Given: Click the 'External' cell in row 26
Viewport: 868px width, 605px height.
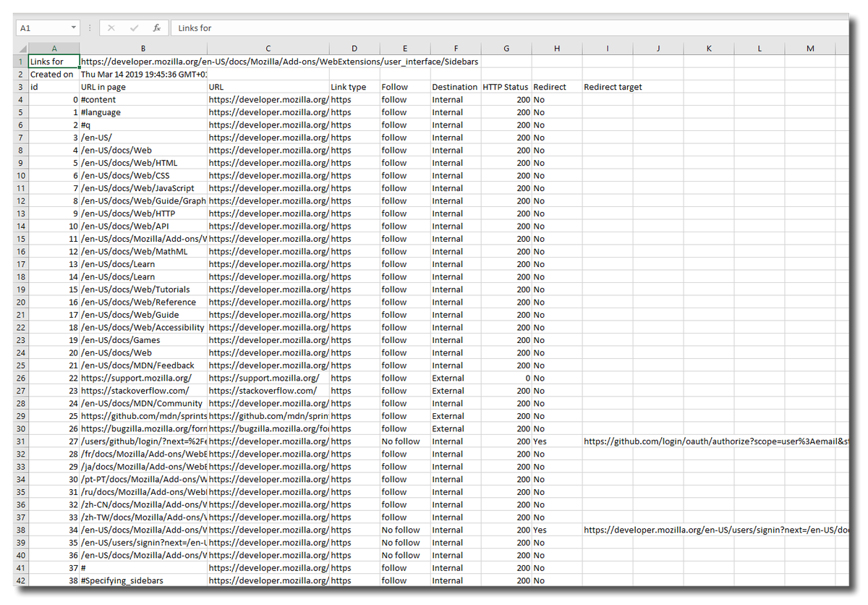Looking at the screenshot, I should click(x=456, y=378).
